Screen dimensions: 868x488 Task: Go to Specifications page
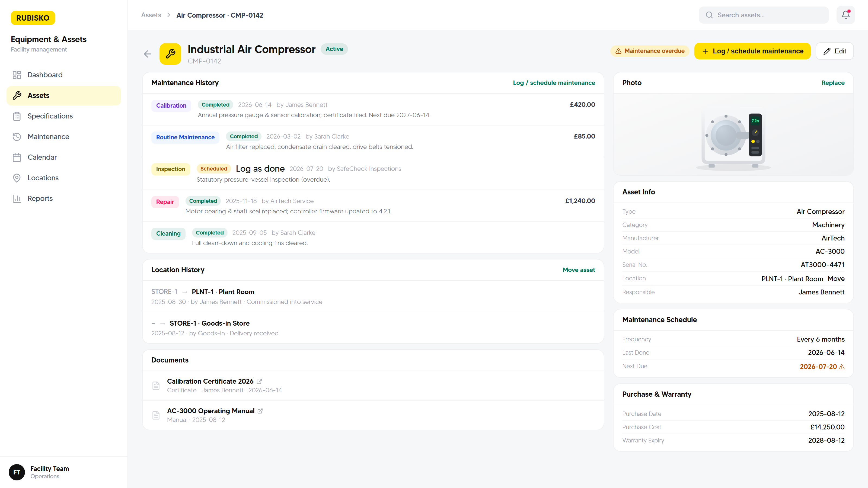pos(64,116)
